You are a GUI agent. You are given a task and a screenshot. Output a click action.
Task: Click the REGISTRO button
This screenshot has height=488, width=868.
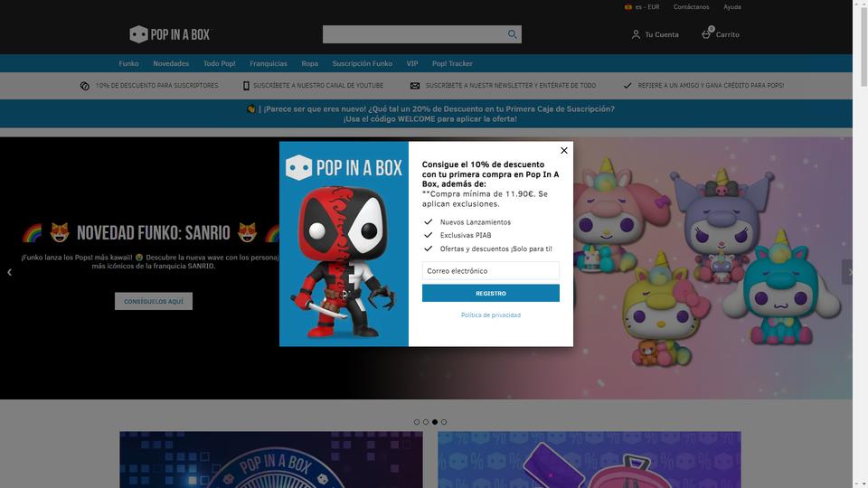pos(490,293)
